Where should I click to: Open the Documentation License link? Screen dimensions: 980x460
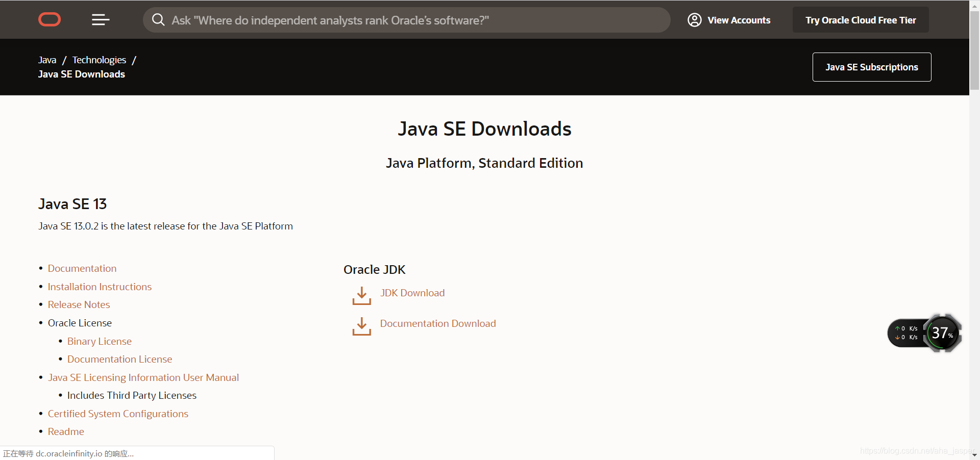pyautogui.click(x=119, y=359)
